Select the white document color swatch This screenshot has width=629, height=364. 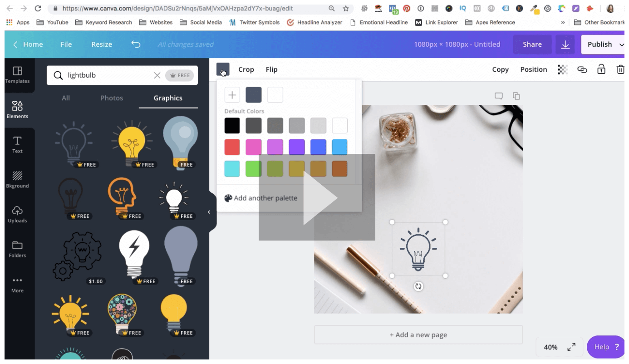coord(275,95)
